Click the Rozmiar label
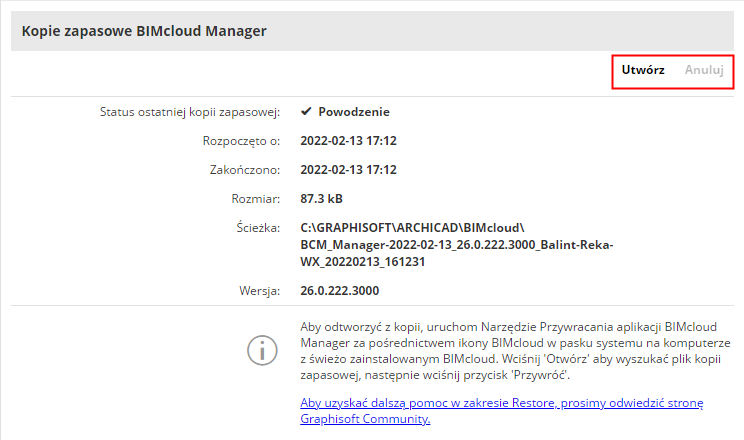 coord(256,199)
